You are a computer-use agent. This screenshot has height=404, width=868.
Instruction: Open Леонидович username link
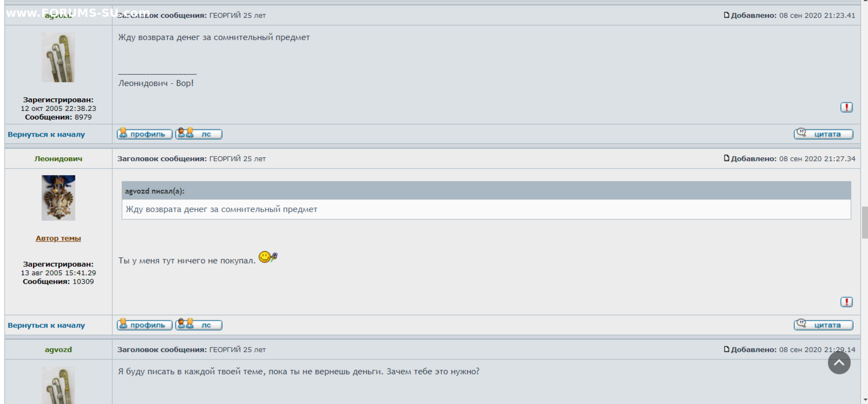click(x=58, y=159)
